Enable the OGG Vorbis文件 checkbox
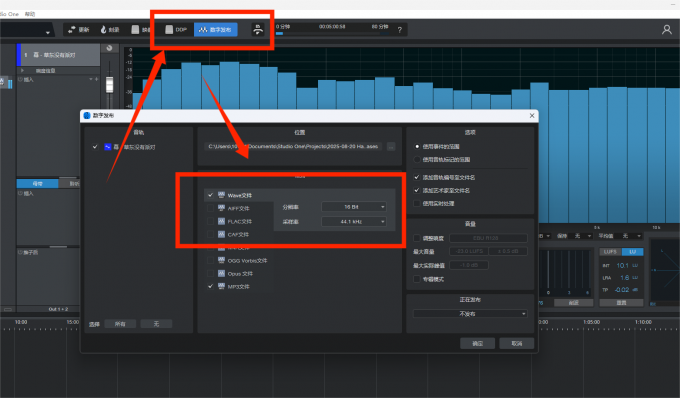680x398 pixels. click(x=210, y=260)
